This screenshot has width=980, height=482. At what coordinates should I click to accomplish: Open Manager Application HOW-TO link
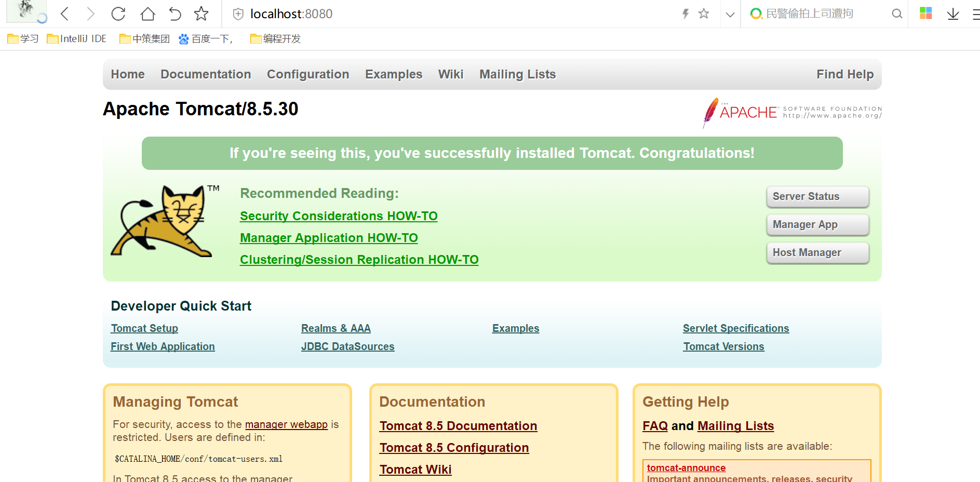point(329,238)
